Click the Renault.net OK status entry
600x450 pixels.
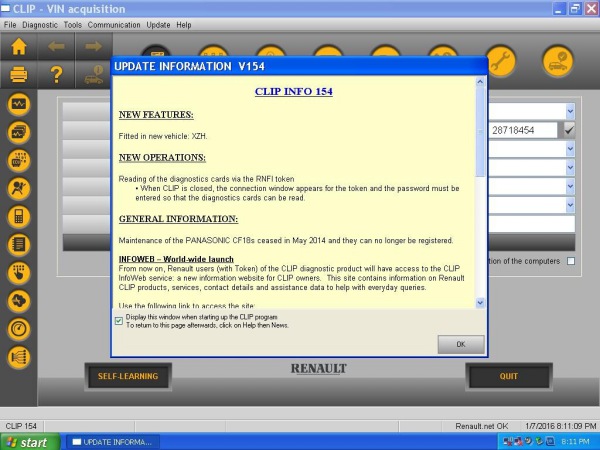point(481,426)
